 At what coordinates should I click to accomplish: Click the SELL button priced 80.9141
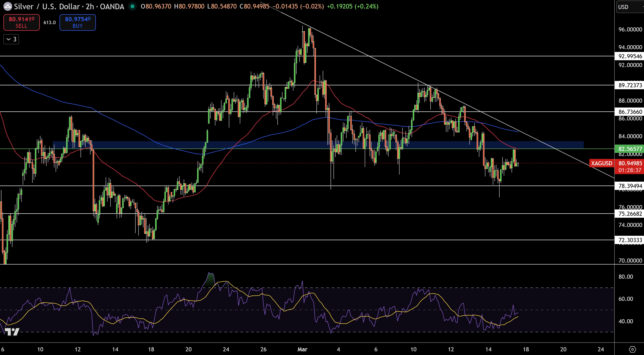click(x=21, y=22)
